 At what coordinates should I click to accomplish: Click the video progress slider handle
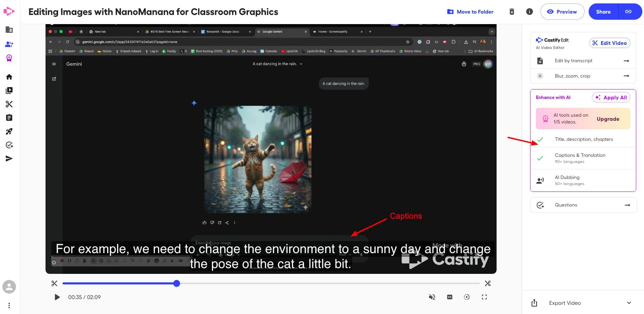(x=177, y=283)
